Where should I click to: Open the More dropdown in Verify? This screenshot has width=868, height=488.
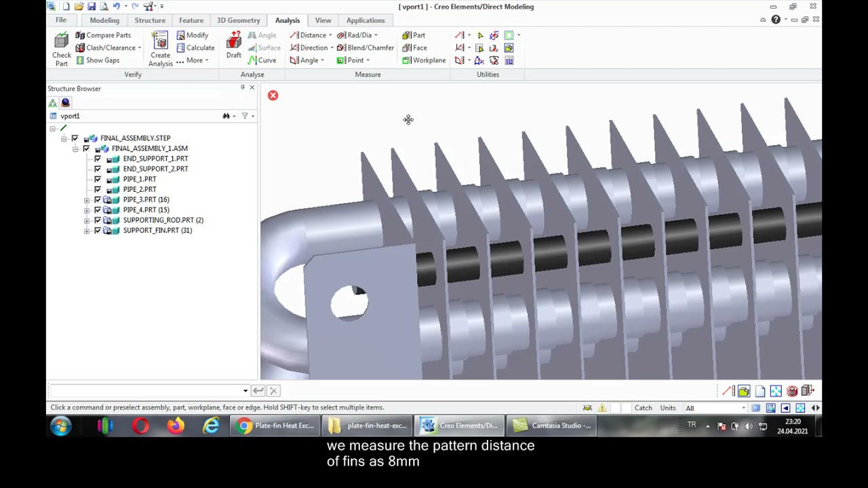tap(193, 60)
